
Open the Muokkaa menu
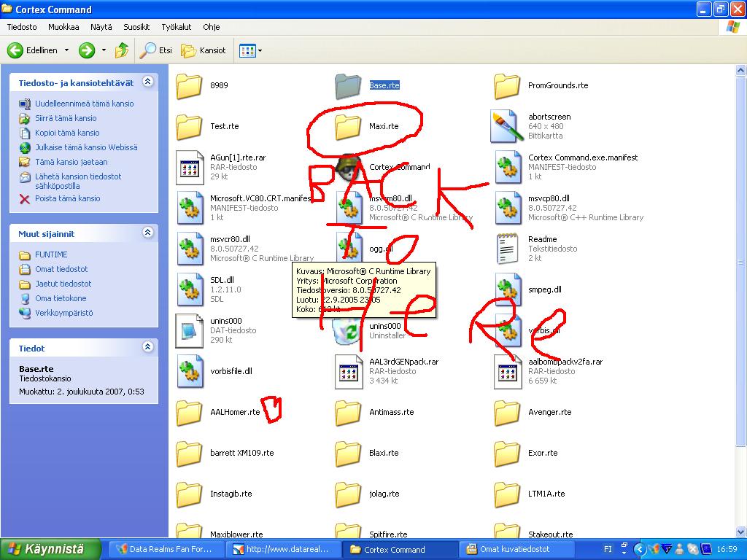point(63,27)
